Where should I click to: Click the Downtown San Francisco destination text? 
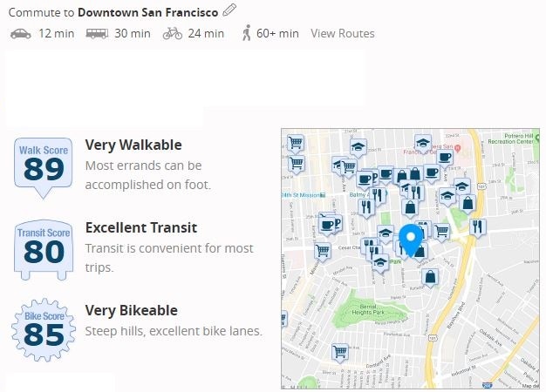(x=147, y=12)
